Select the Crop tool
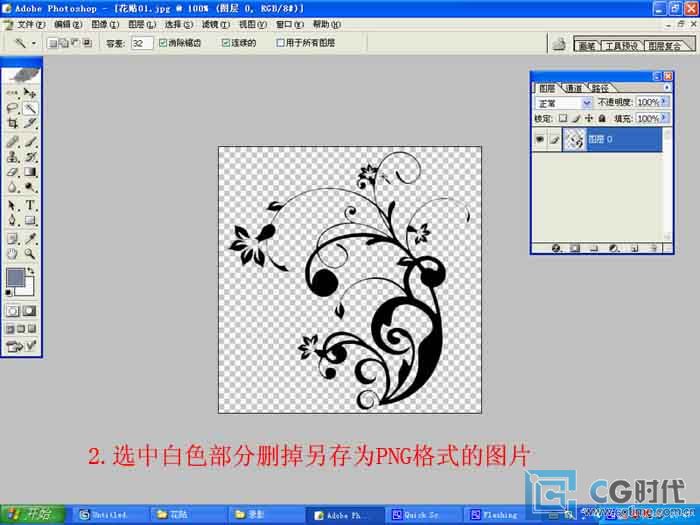700x525 pixels. [13, 123]
